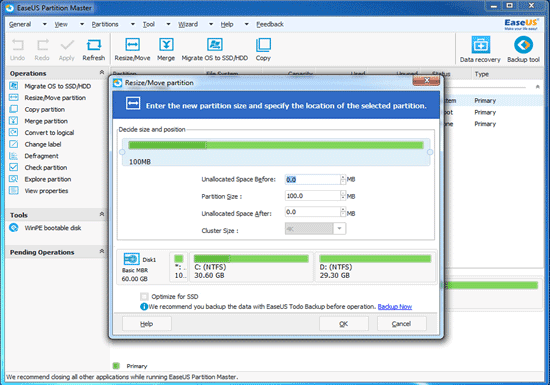The image size is (550, 385).
Task: Open Explore partition in sidebar
Action: [x=48, y=179]
